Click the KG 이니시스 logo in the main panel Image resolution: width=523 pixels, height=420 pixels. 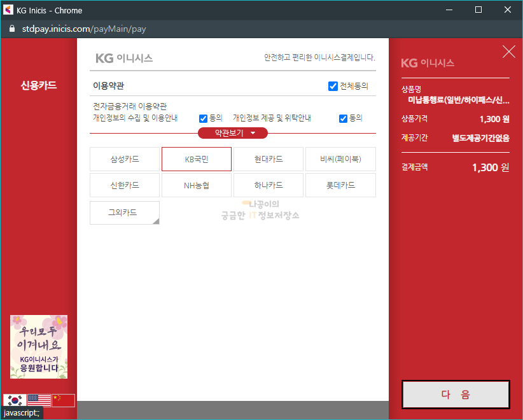(124, 59)
